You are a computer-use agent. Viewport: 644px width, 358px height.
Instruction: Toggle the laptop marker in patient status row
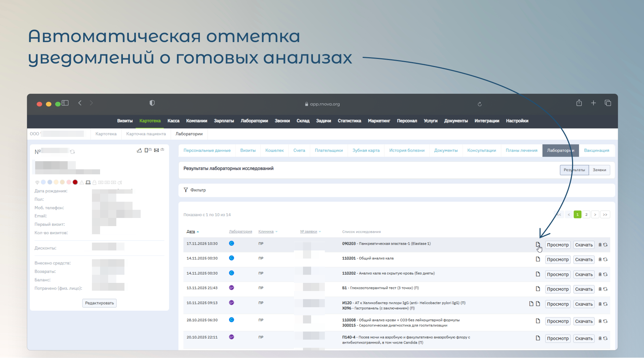pyautogui.click(x=88, y=183)
